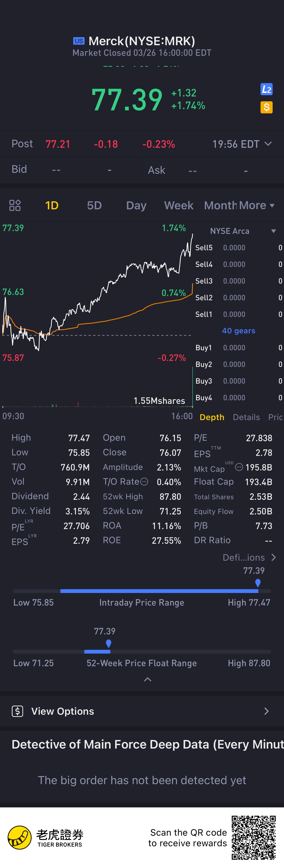This screenshot has height=868, width=284.
Task: Select the Week chart tab
Action: tap(178, 205)
